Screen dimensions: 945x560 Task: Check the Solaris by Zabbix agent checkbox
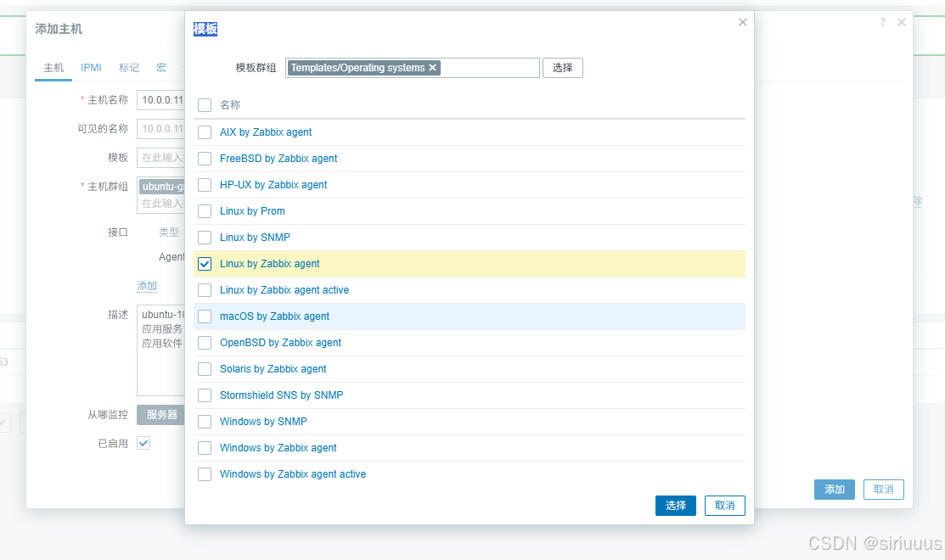[x=205, y=369]
